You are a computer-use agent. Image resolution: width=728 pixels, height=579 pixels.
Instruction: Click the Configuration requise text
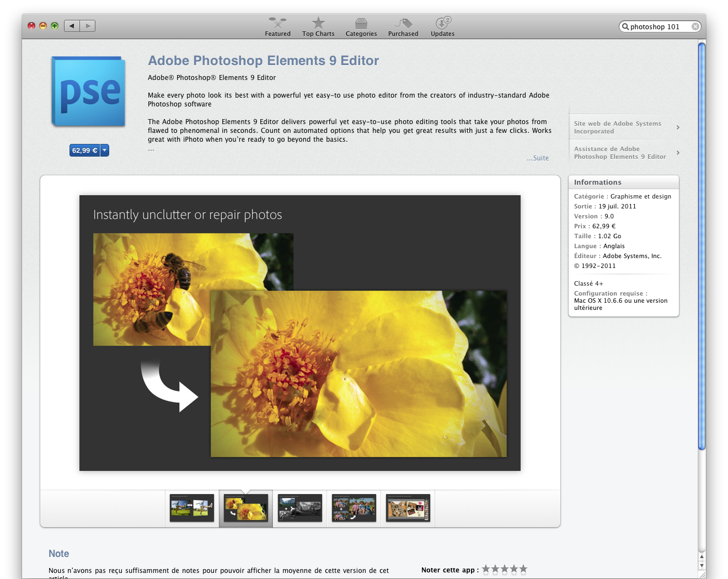click(611, 293)
